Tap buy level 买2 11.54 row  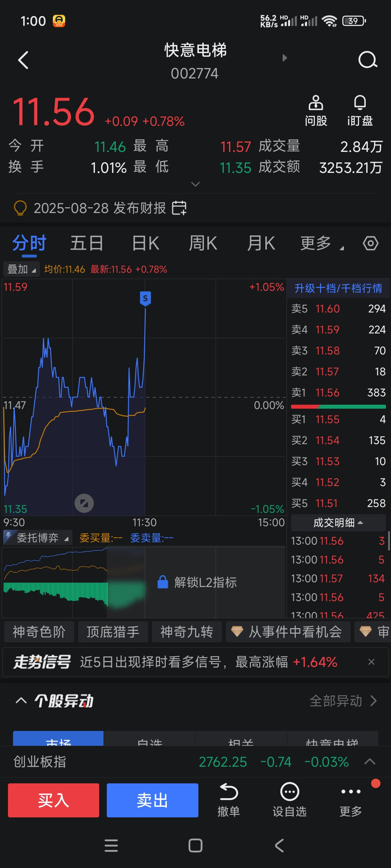(x=339, y=440)
